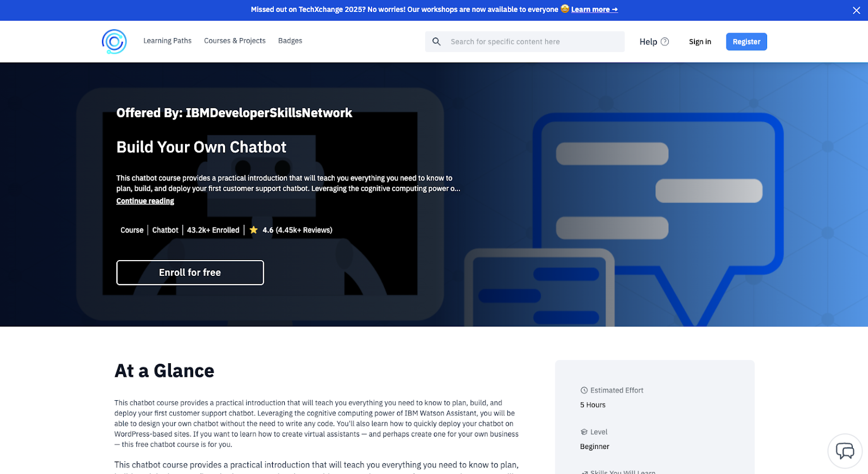The width and height of the screenshot is (868, 474).
Task: Click the Estimated Effort label
Action: pyautogui.click(x=617, y=390)
